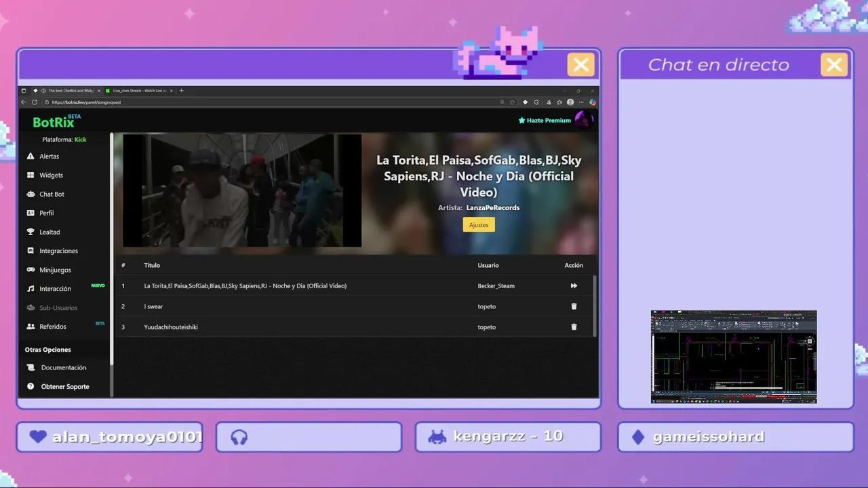Click the diamond icon beside gameissohard
This screenshot has height=488, width=868.
click(x=638, y=437)
